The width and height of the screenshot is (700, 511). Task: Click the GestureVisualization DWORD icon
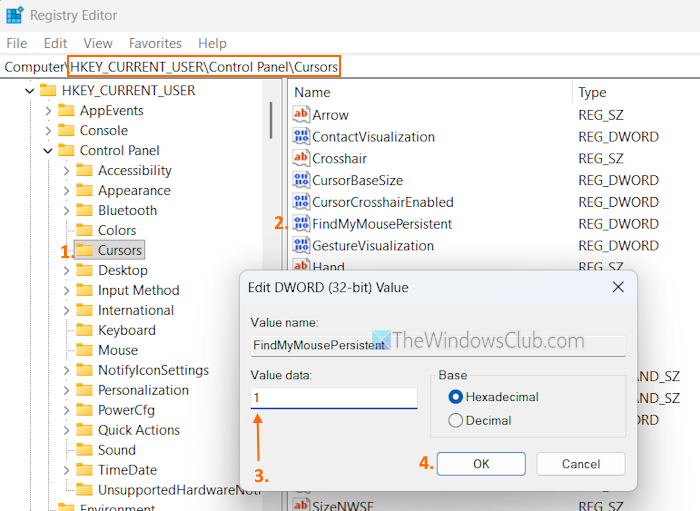[x=301, y=245]
